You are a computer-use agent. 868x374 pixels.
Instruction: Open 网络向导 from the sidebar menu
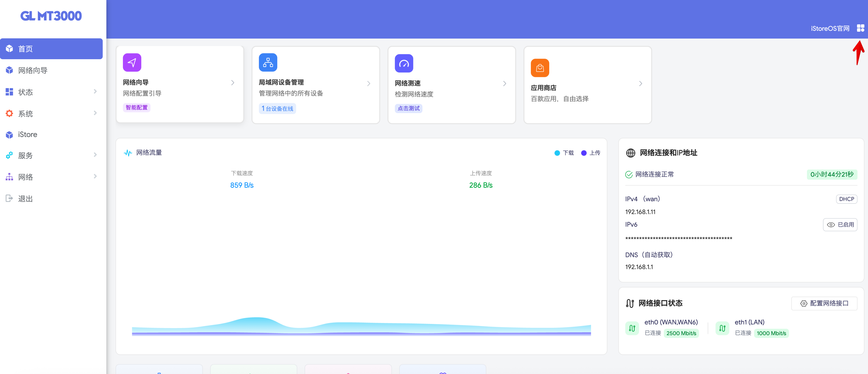pos(51,70)
